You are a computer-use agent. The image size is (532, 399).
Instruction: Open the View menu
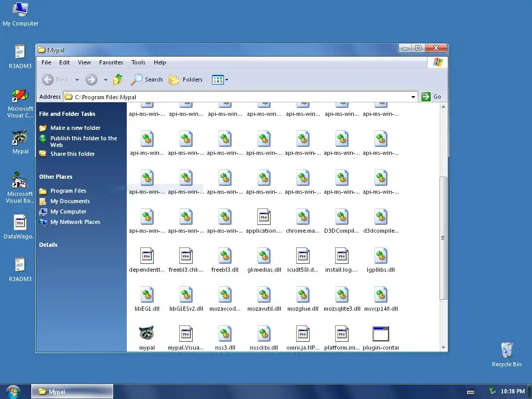click(x=84, y=62)
